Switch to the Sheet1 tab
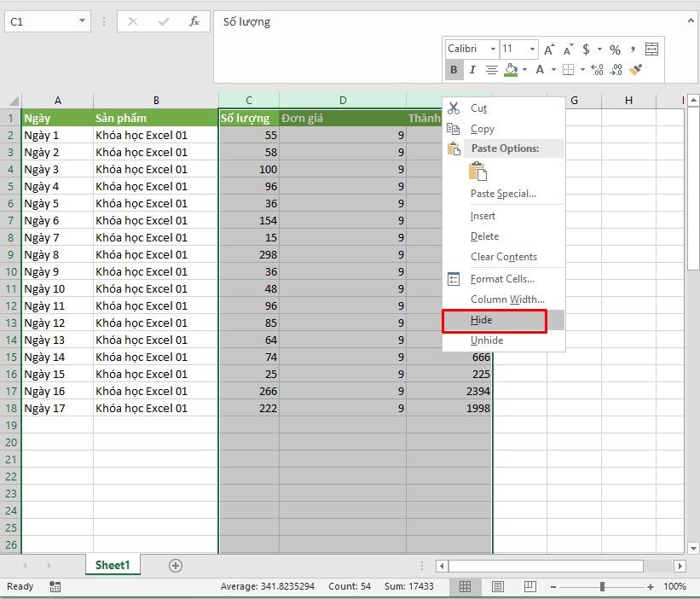The height and width of the screenshot is (599, 700). [112, 565]
